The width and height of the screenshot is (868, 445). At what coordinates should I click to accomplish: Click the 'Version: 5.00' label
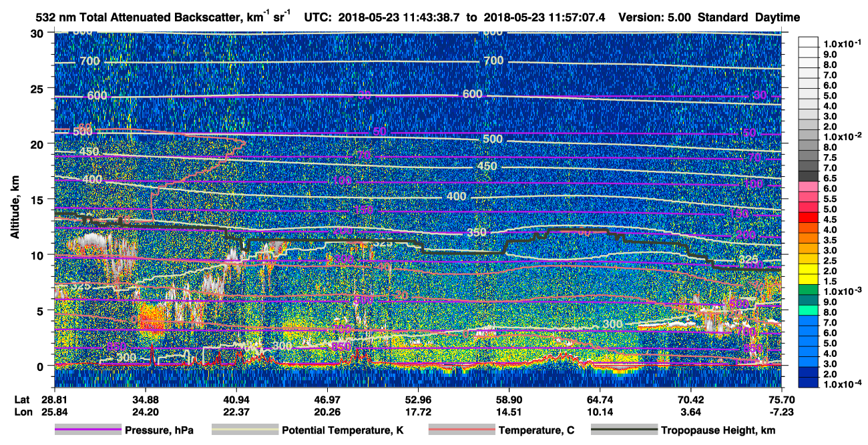tap(654, 17)
